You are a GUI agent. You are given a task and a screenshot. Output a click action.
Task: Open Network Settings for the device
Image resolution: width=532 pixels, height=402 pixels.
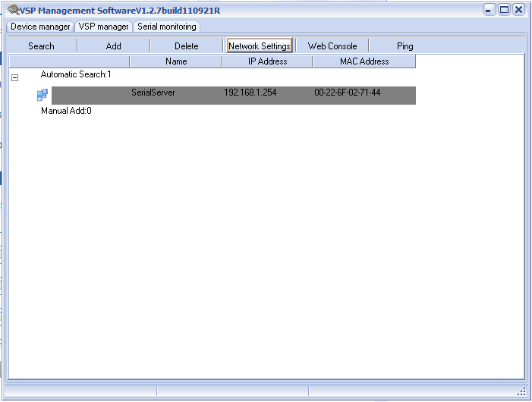(x=260, y=46)
